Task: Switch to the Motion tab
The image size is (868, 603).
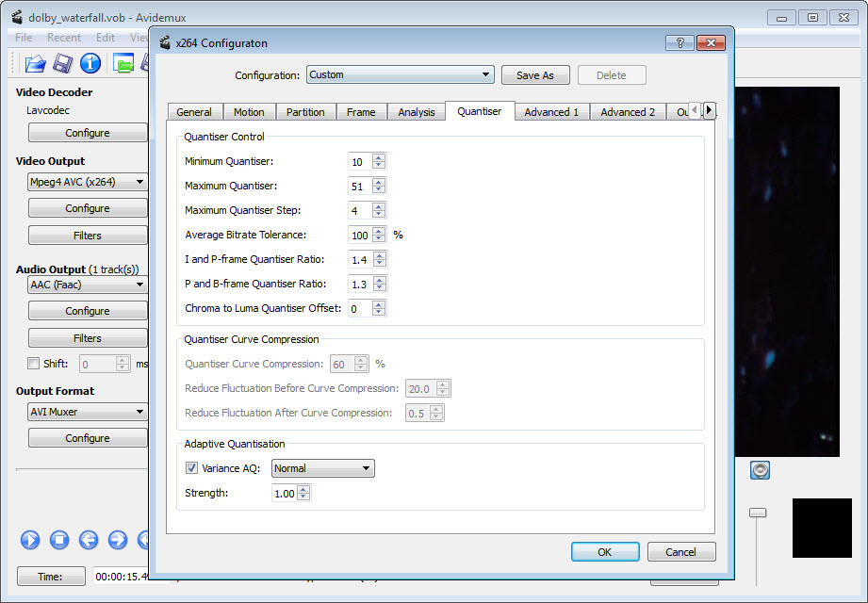Action: tap(249, 112)
